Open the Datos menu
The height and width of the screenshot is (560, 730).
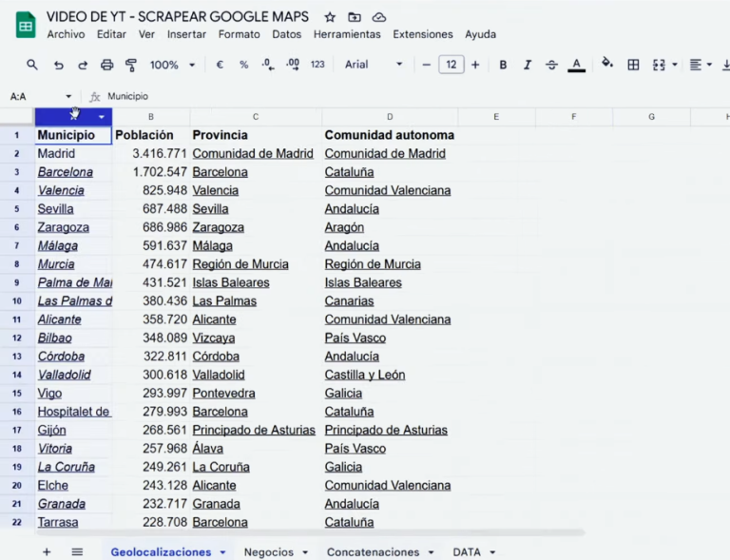(x=286, y=34)
